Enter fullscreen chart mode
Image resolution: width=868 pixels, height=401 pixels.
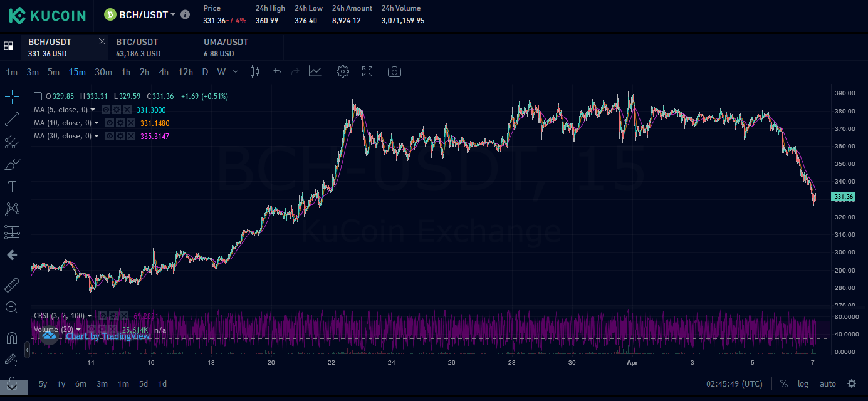pyautogui.click(x=367, y=71)
